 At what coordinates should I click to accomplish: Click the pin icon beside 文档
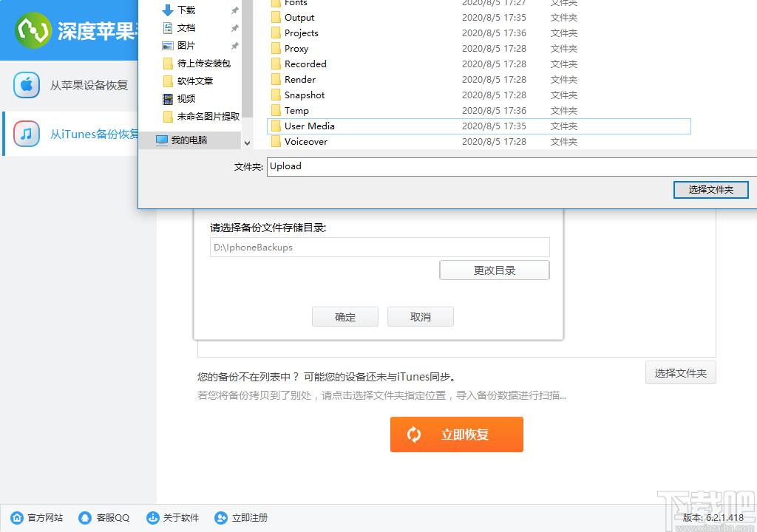click(234, 28)
